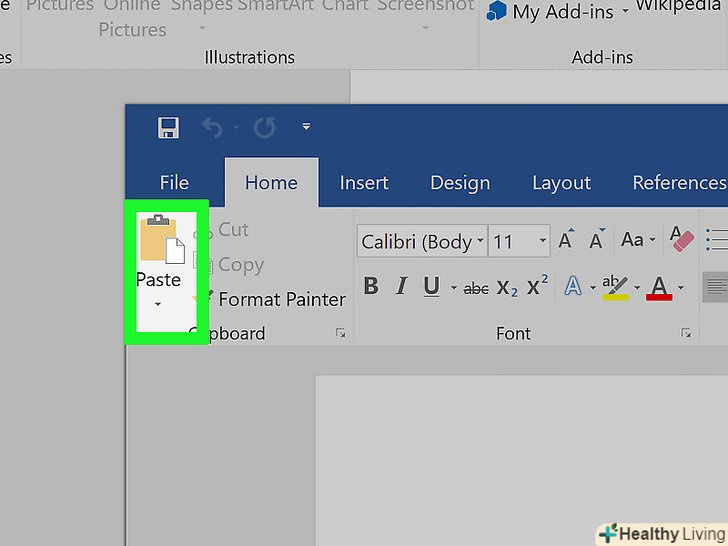
Task: Click the Redo circular arrow icon
Action: tap(264, 128)
